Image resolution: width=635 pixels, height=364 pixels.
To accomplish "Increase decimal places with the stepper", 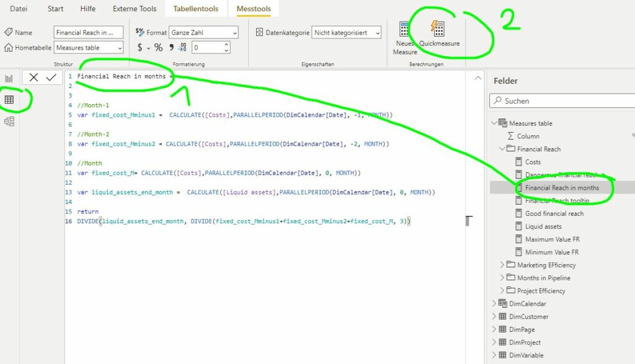I will pos(226,43).
